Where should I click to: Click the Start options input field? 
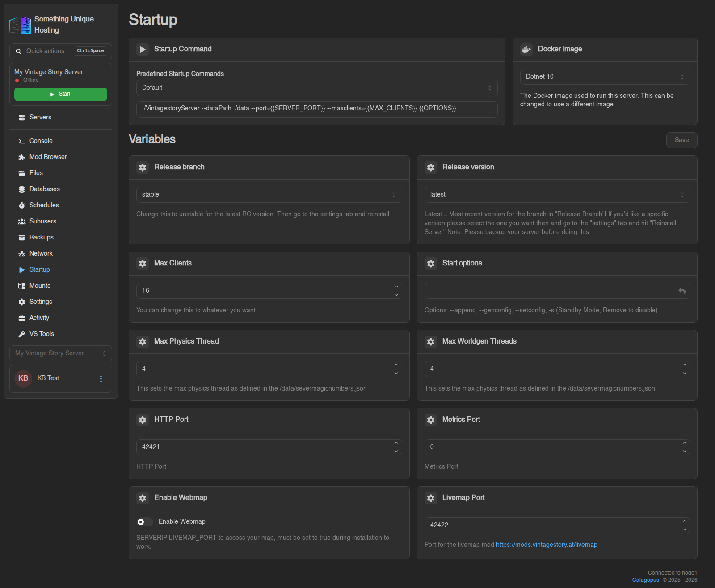557,291
